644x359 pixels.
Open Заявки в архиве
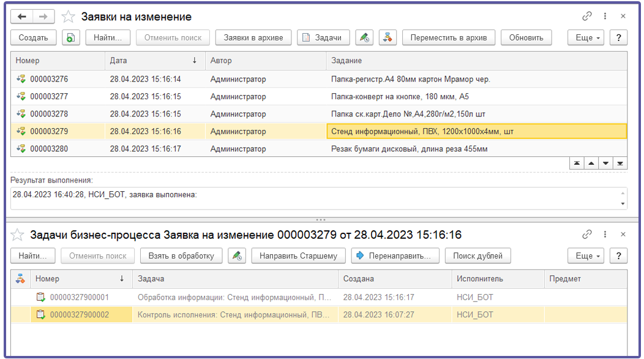pyautogui.click(x=253, y=37)
